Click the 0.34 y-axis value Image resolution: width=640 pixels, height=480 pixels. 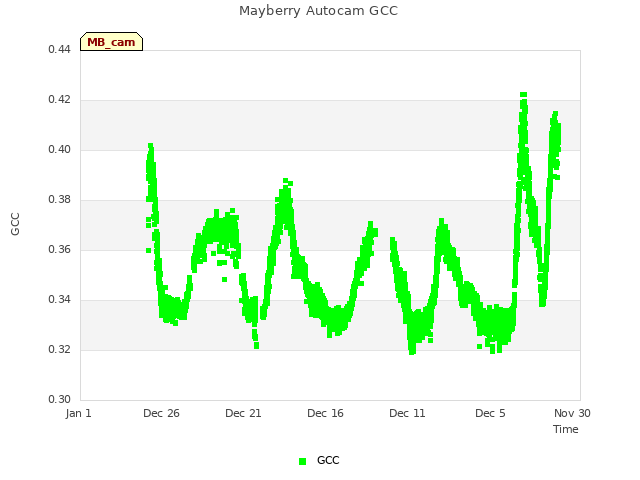pos(60,300)
